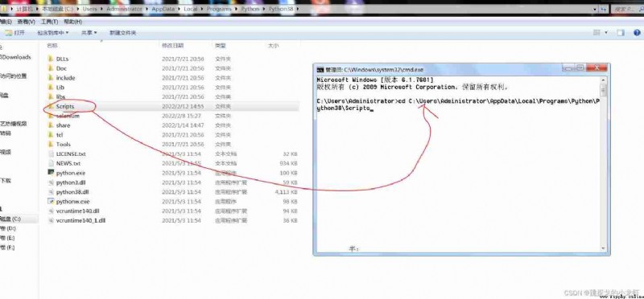Select the LICENSE.txt file icon
Viewport: 644px width, 299px height.
(51, 154)
